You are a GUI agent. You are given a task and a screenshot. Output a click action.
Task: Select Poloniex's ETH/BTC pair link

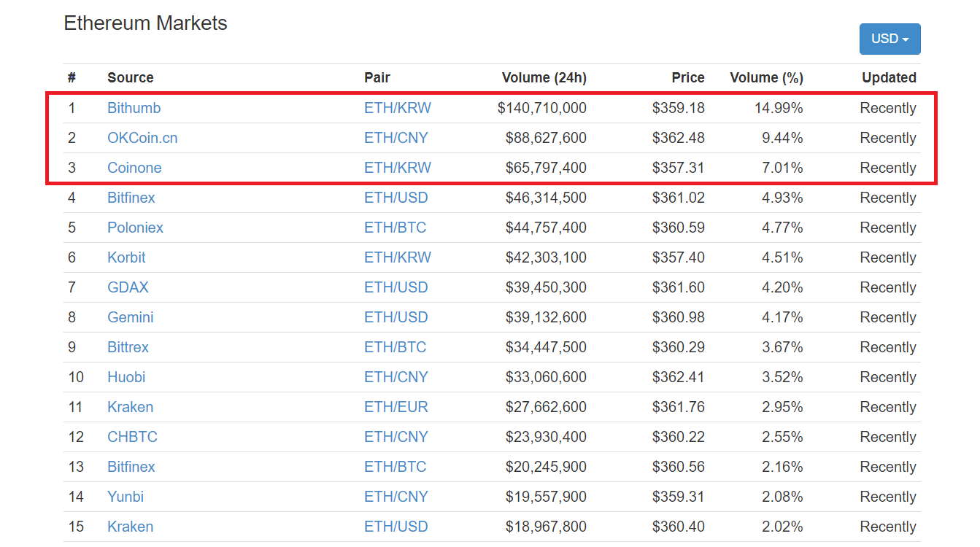[x=395, y=228]
